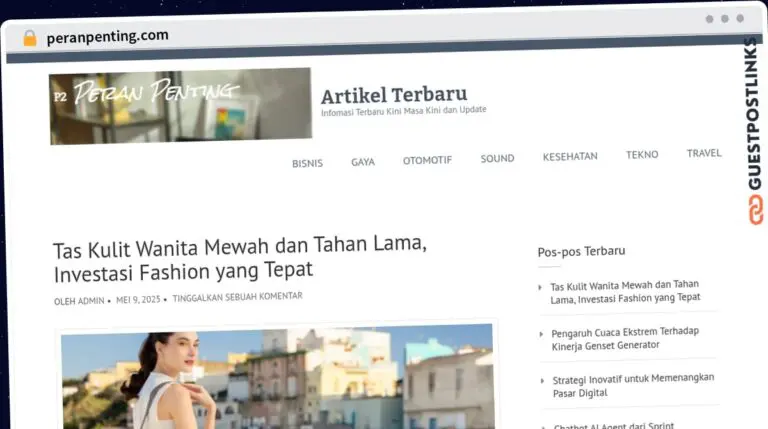Open sidebar post Tas Kulit Wanita Mewah dan Tahan
The width and height of the screenshot is (768, 429).
click(x=625, y=292)
